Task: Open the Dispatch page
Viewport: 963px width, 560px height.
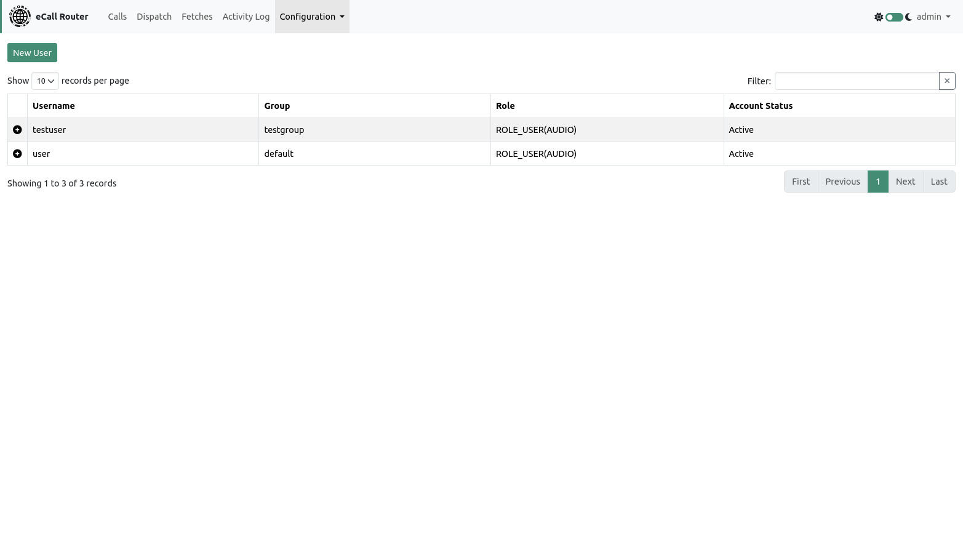Action: pos(154,17)
